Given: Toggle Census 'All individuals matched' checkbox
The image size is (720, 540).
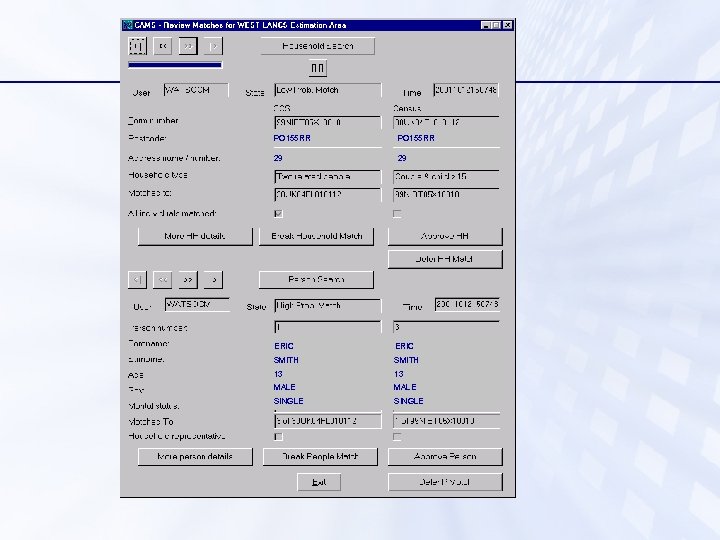Looking at the screenshot, I should [x=397, y=214].
